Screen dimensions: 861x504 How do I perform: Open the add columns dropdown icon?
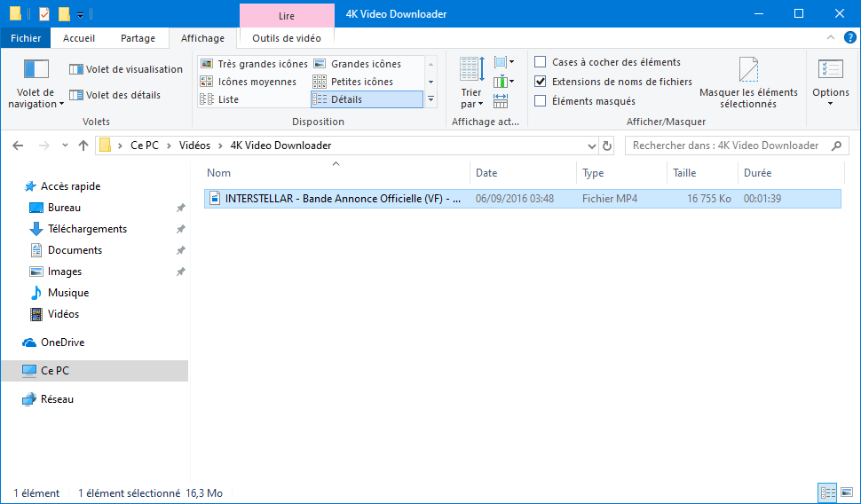(504, 82)
